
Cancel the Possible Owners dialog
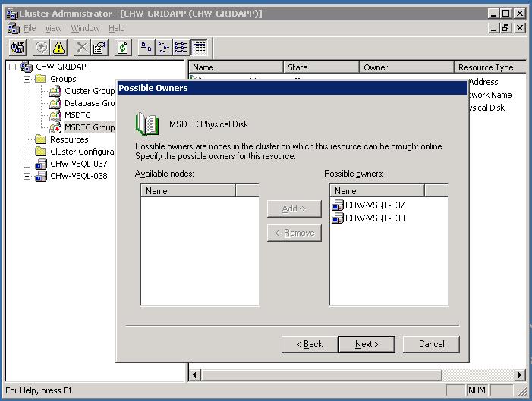[431, 344]
